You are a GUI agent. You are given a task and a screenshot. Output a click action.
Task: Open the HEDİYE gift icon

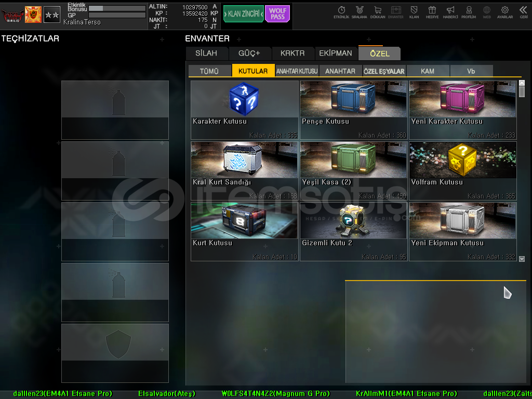(x=432, y=12)
